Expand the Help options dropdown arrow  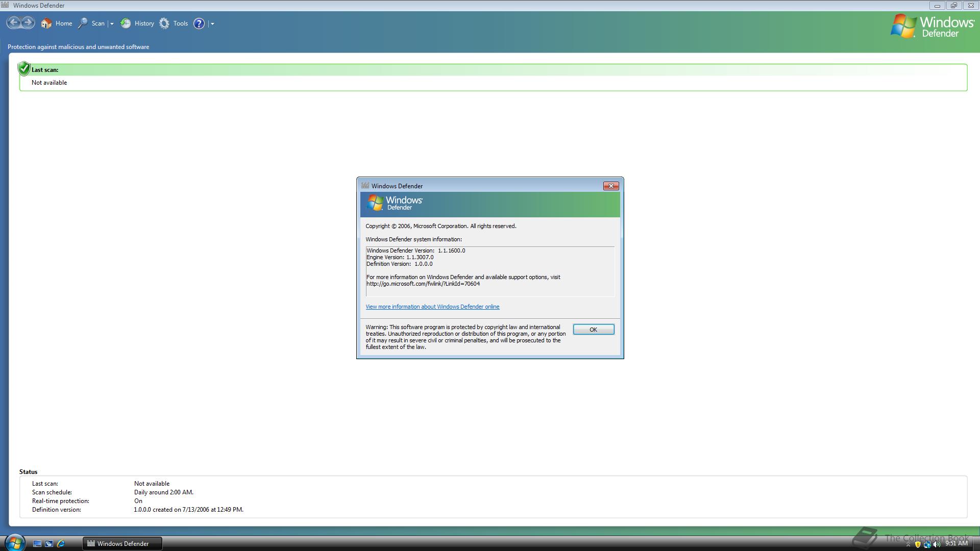pyautogui.click(x=212, y=23)
